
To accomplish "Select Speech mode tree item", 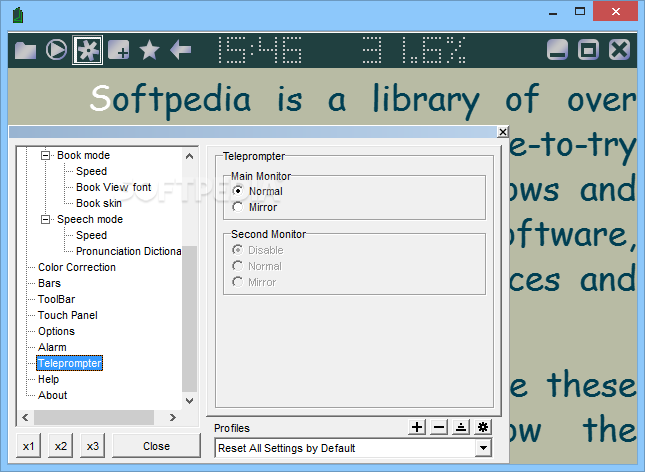I will point(90,219).
